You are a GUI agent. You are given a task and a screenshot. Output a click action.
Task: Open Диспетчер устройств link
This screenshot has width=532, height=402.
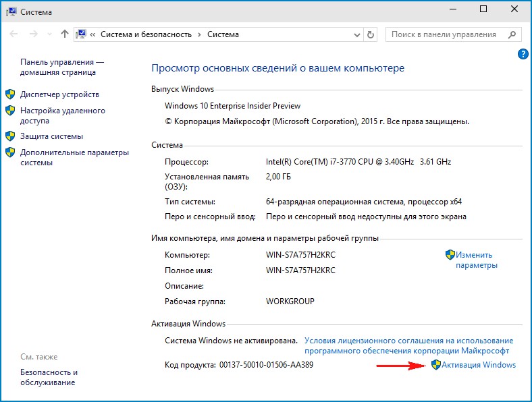coord(59,94)
